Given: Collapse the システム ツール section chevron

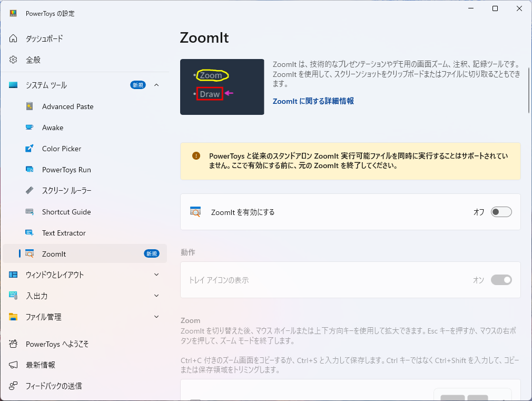Looking at the screenshot, I should coord(156,85).
